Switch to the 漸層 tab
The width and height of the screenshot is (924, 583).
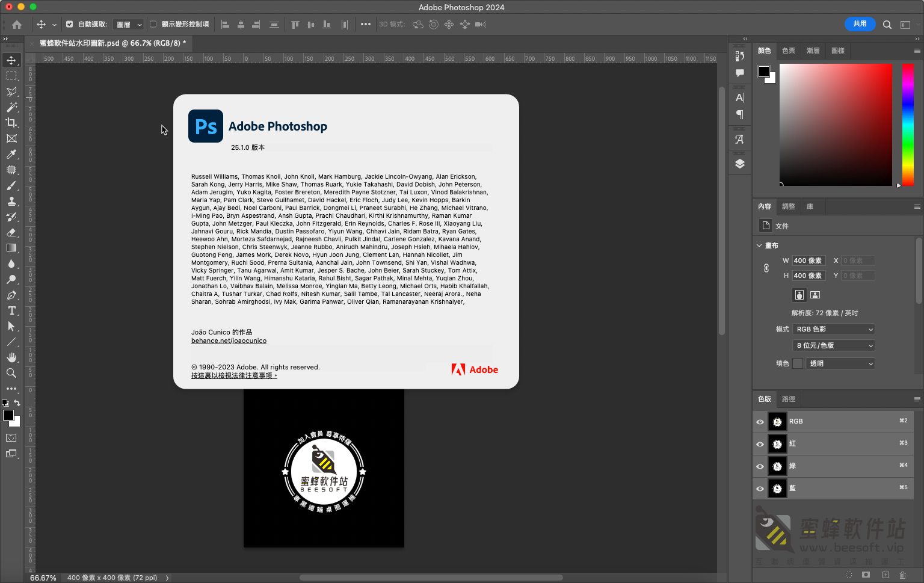(x=813, y=51)
